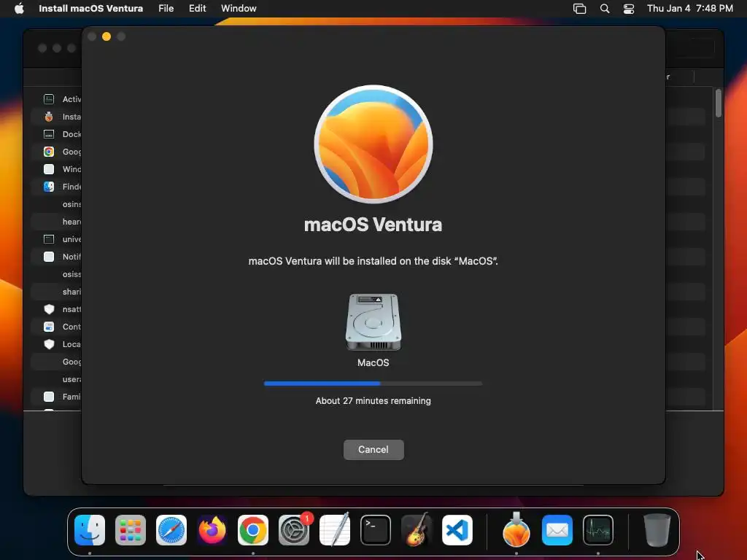Viewport: 747px width, 560px height.
Task: Click the Install macOS Ventura Dock icon
Action: 516,530
